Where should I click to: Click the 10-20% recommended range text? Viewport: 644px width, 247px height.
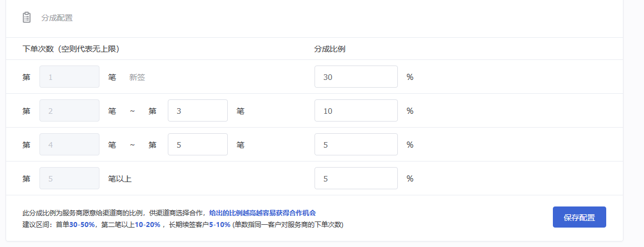pyautogui.click(x=147, y=225)
